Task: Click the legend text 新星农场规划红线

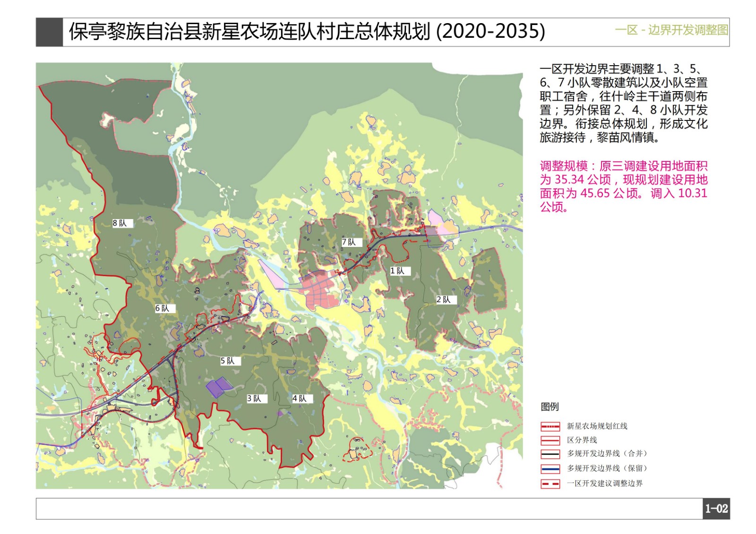Action: (x=597, y=426)
